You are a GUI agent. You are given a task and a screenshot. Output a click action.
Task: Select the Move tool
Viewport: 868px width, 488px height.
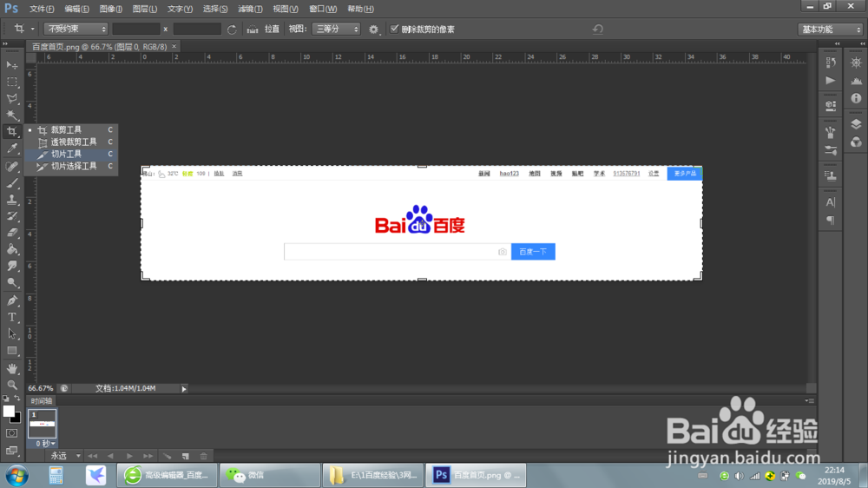click(11, 65)
